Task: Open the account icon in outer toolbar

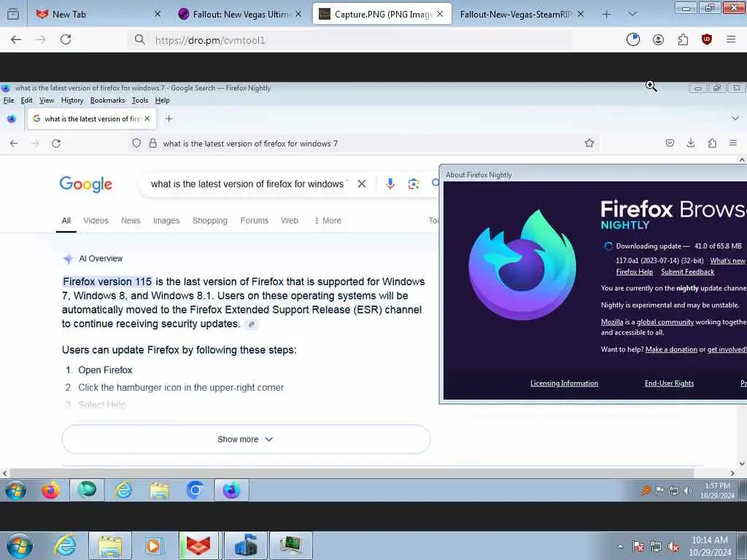Action: click(x=659, y=39)
